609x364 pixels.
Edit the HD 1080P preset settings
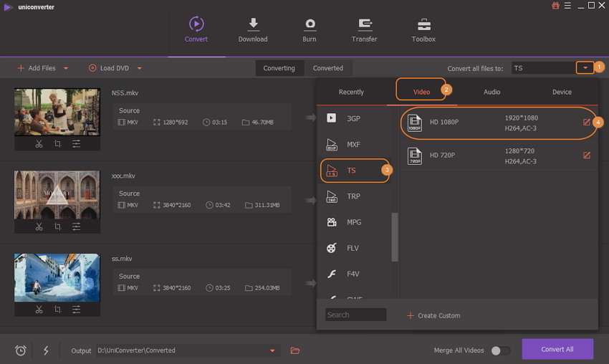pyautogui.click(x=587, y=123)
